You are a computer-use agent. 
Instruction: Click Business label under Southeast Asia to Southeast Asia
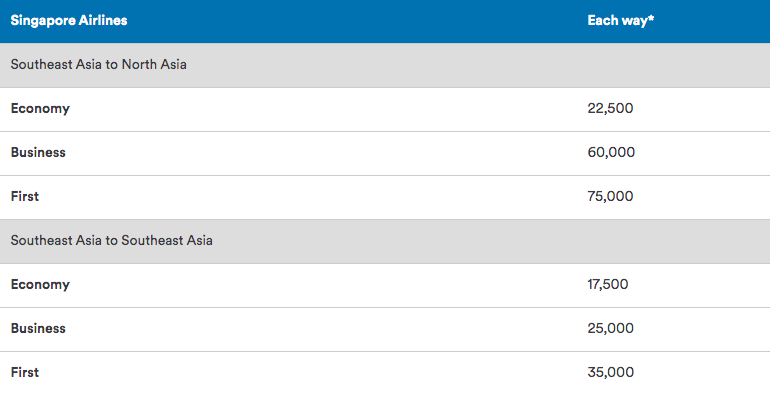coord(38,328)
